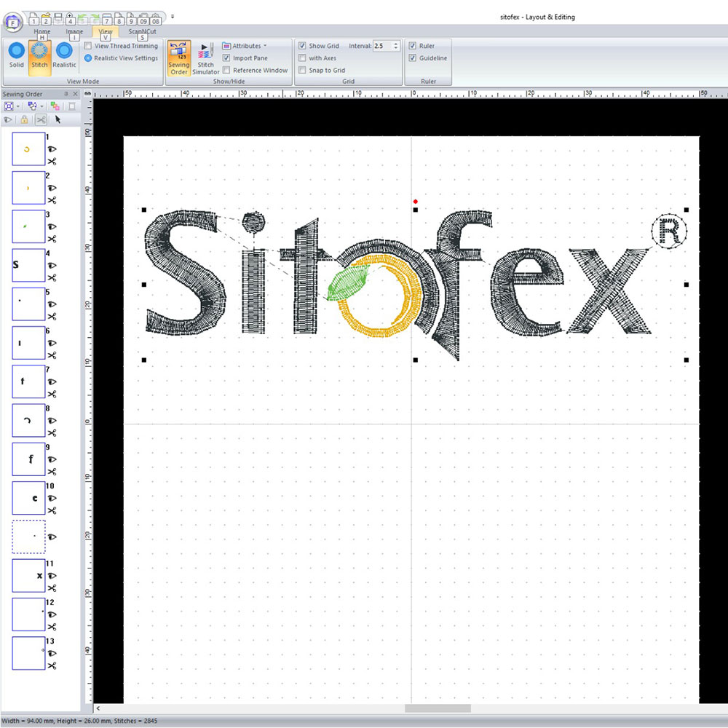Image resolution: width=728 pixels, height=728 pixels.
Task: Switch to the ScanNCut ribbon tab
Action: [x=142, y=31]
